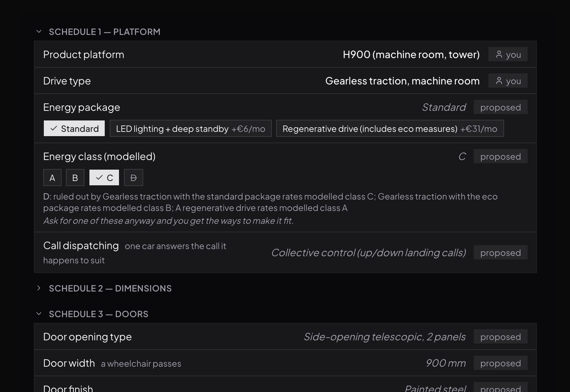Click italic C value in Energy class row
Viewport: 570px width, 392px height.
click(462, 156)
